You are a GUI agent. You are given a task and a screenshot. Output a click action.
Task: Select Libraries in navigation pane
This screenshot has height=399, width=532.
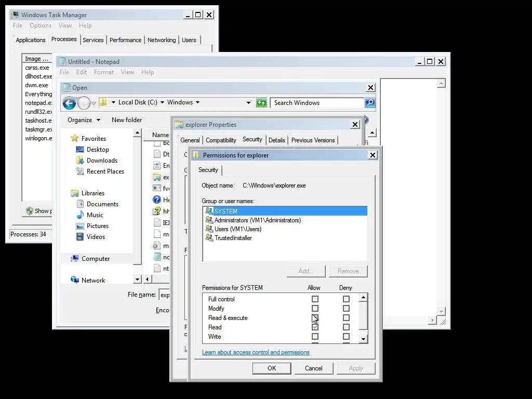[x=92, y=193]
